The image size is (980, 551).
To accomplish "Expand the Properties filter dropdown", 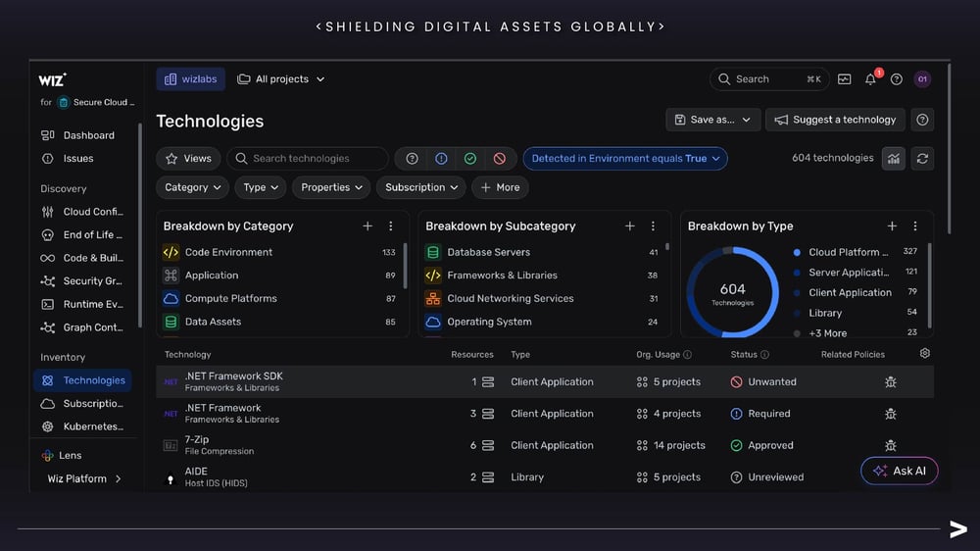I will (x=331, y=187).
